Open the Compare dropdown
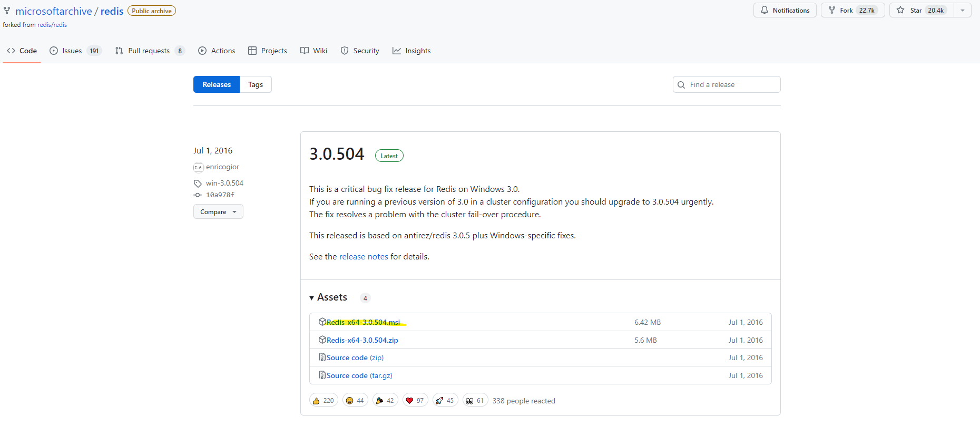Image resolution: width=980 pixels, height=425 pixels. pos(218,211)
